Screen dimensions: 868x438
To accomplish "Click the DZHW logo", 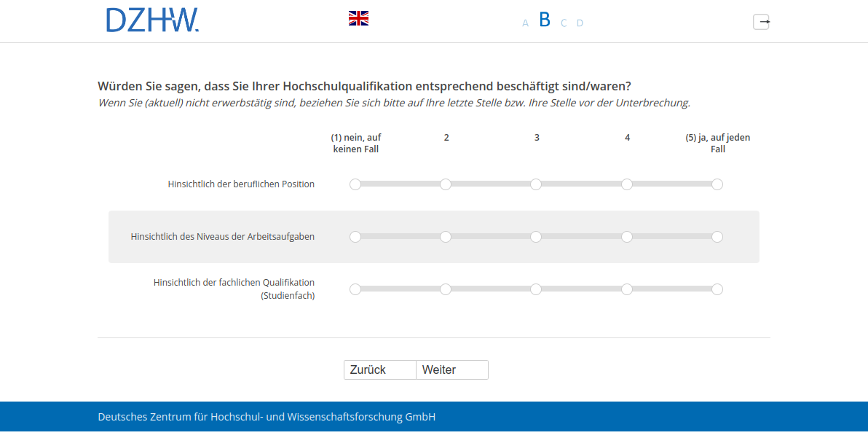I will click(152, 20).
